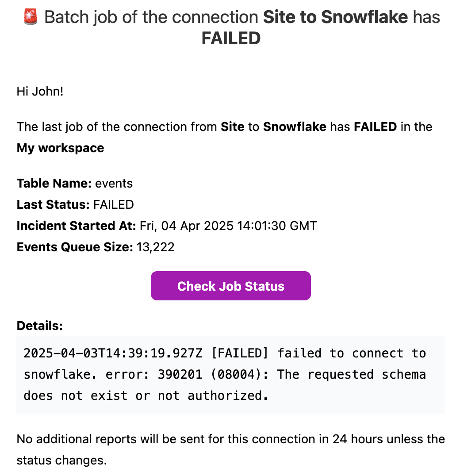The image size is (460, 476).
Task: Click the large FAILED word in heading
Action: click(x=231, y=38)
